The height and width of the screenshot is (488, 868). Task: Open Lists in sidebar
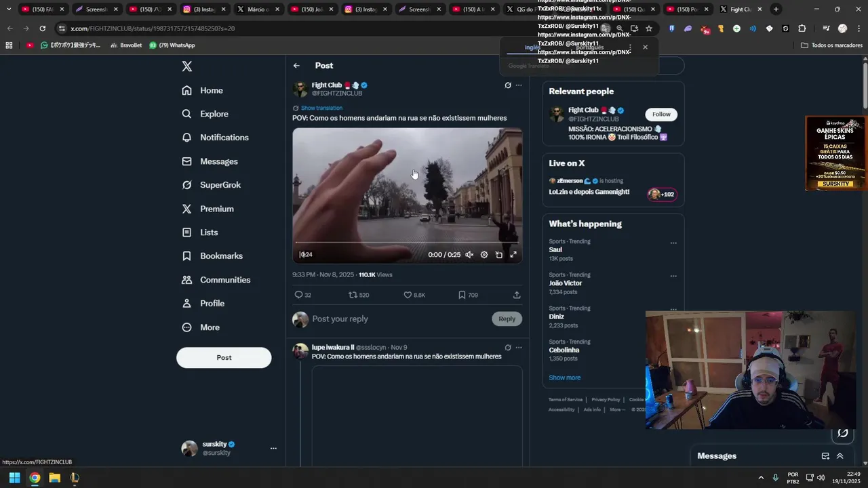pyautogui.click(x=199, y=232)
